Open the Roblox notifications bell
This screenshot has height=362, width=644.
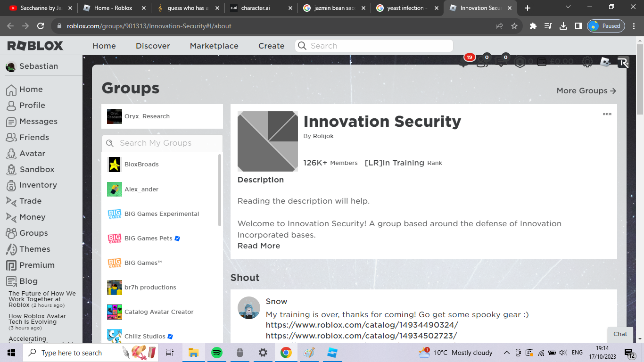coord(464,62)
